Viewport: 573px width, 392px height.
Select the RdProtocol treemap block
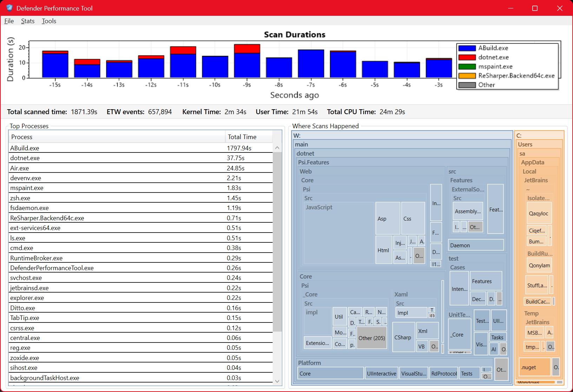(444, 373)
